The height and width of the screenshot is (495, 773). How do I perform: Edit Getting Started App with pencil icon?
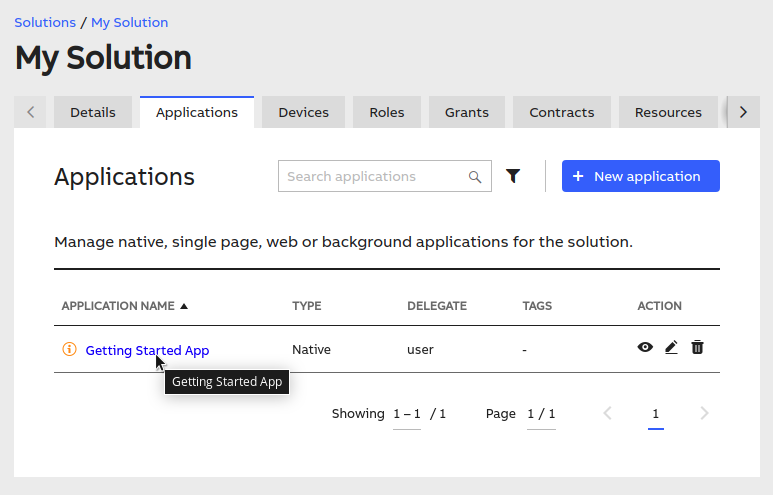671,347
